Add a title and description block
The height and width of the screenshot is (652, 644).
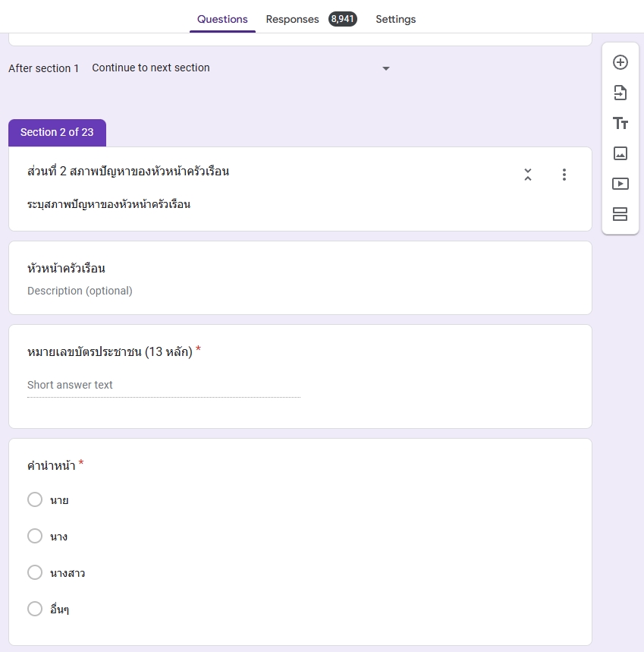click(620, 123)
